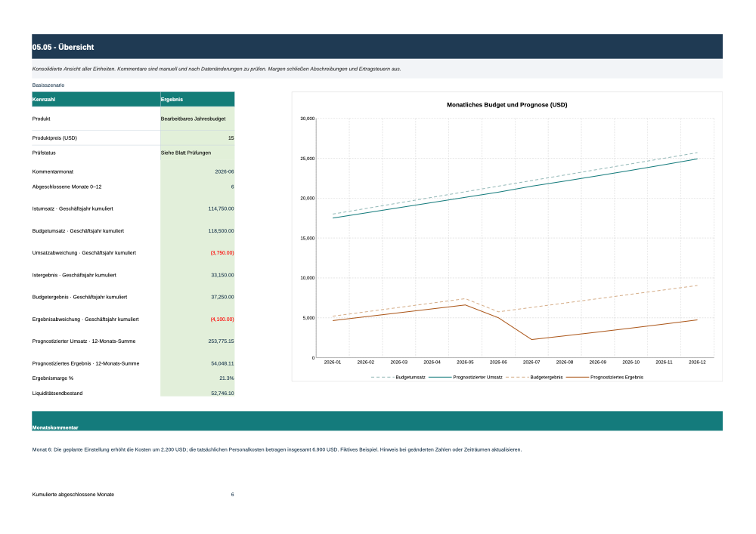Image resolution: width=756 pixels, height=534 pixels.
Task: Select the Siehe Blatt Prüfungen status cell
Action: click(197, 153)
